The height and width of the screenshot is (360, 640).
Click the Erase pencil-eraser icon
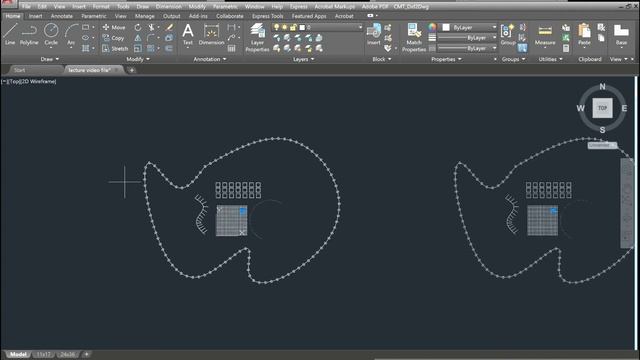point(169,27)
